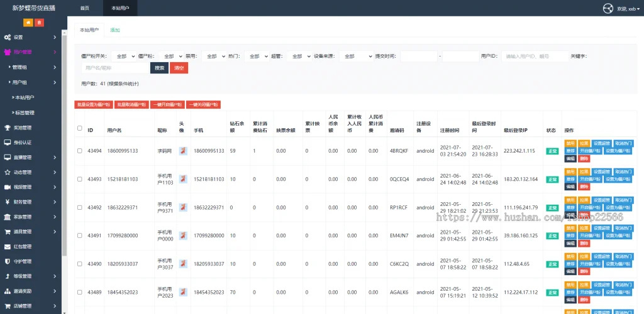Image resolution: width=644 pixels, height=314 pixels.
Task: Open avatar image of user 43489
Action: pyautogui.click(x=183, y=292)
